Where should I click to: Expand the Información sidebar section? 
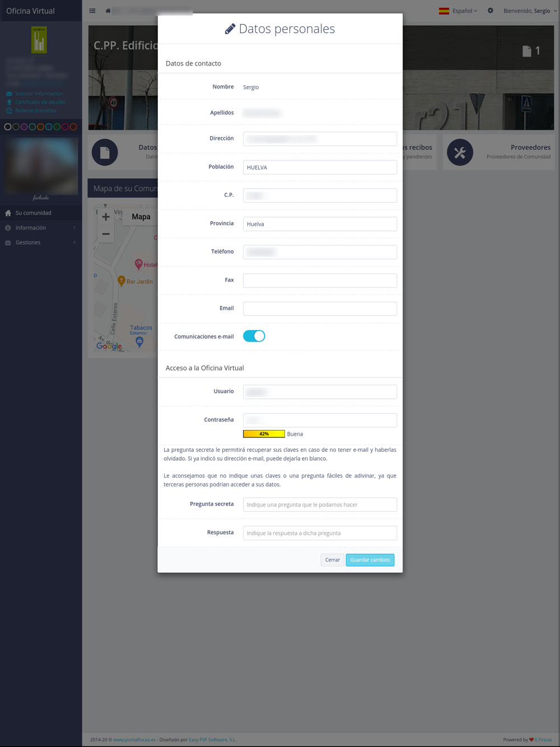tap(41, 228)
